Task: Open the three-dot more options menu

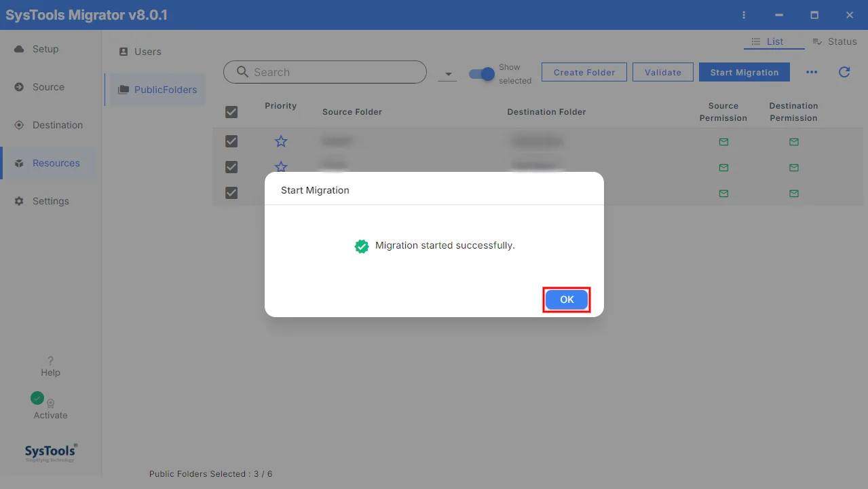Action: (812, 72)
